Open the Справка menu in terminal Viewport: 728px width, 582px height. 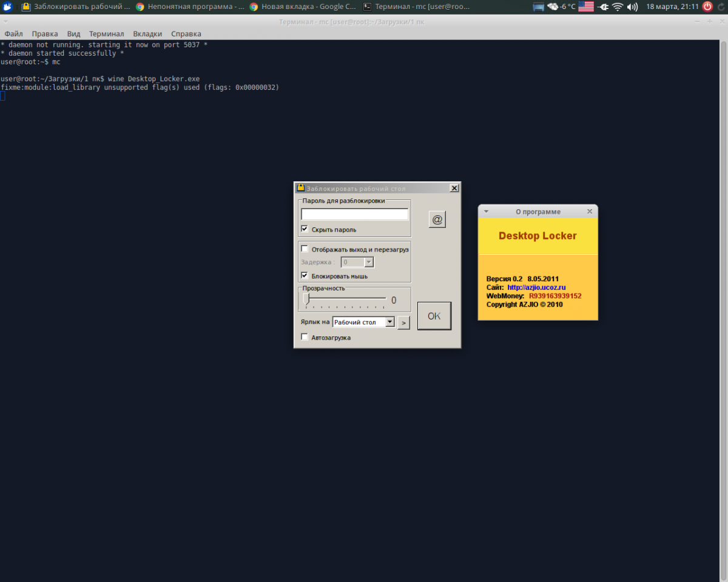pyautogui.click(x=186, y=34)
